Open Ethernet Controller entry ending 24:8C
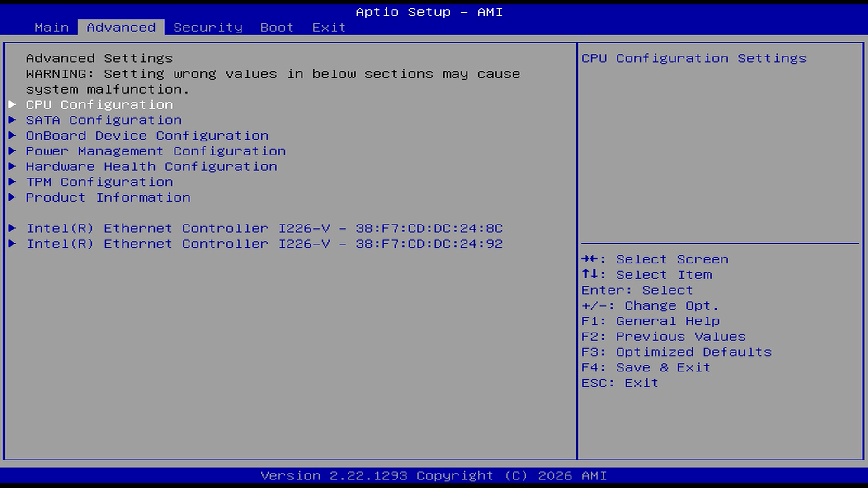The width and height of the screenshot is (868, 488). [264, 229]
